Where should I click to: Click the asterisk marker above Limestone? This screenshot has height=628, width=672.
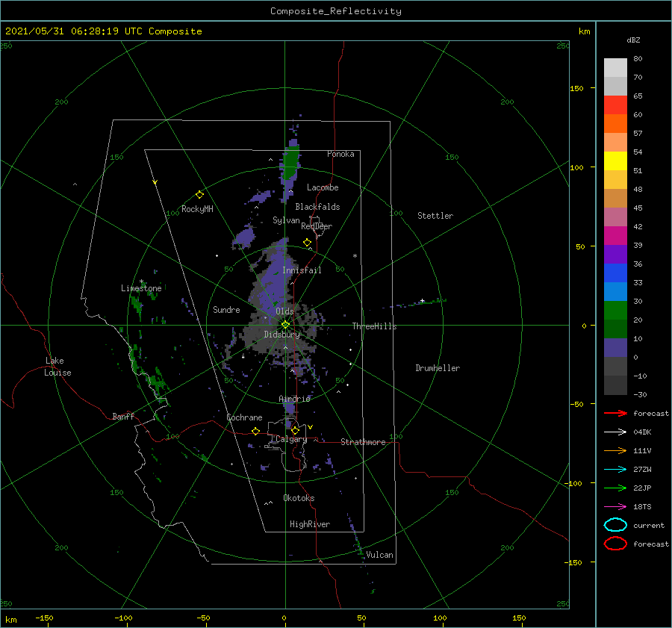pos(141,282)
